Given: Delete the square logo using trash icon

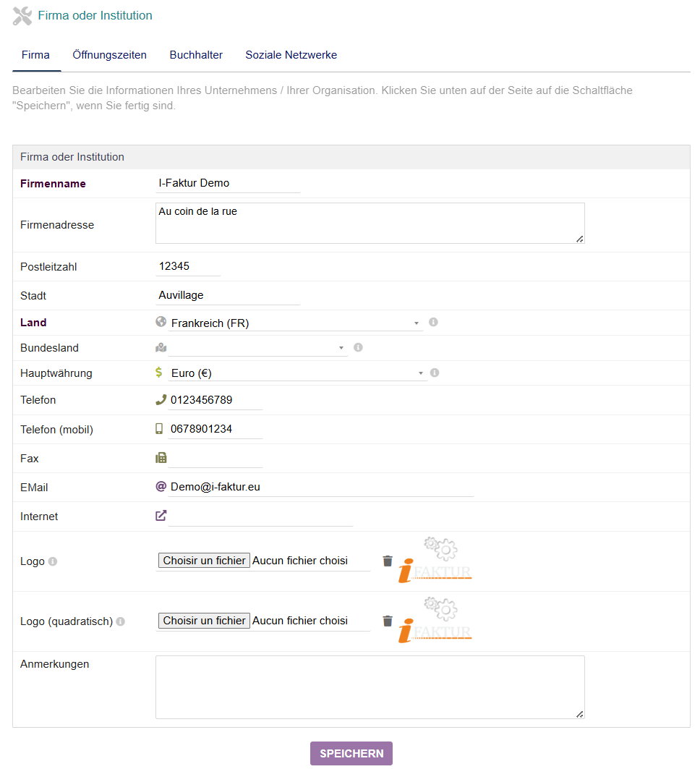Looking at the screenshot, I should tap(388, 621).
